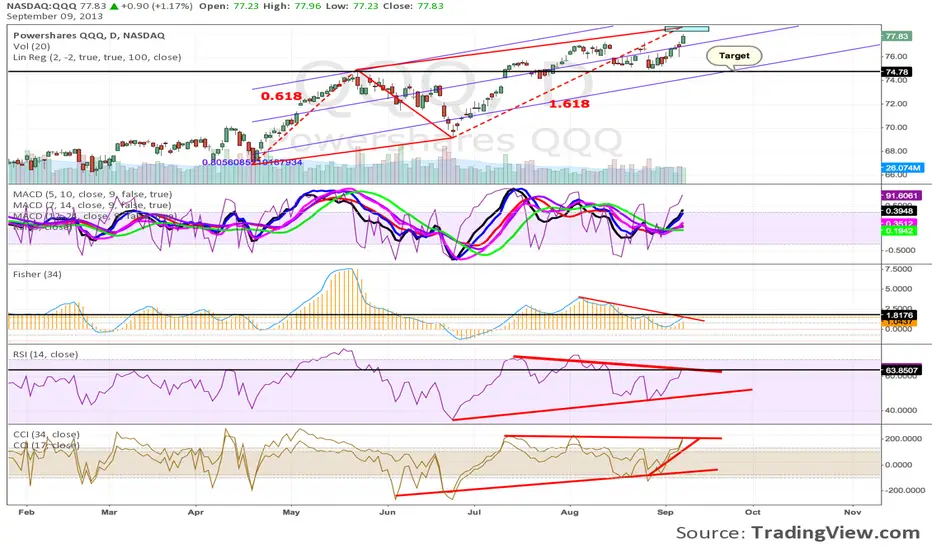
Task: Click the Feb label on time axis
Action: [26, 512]
